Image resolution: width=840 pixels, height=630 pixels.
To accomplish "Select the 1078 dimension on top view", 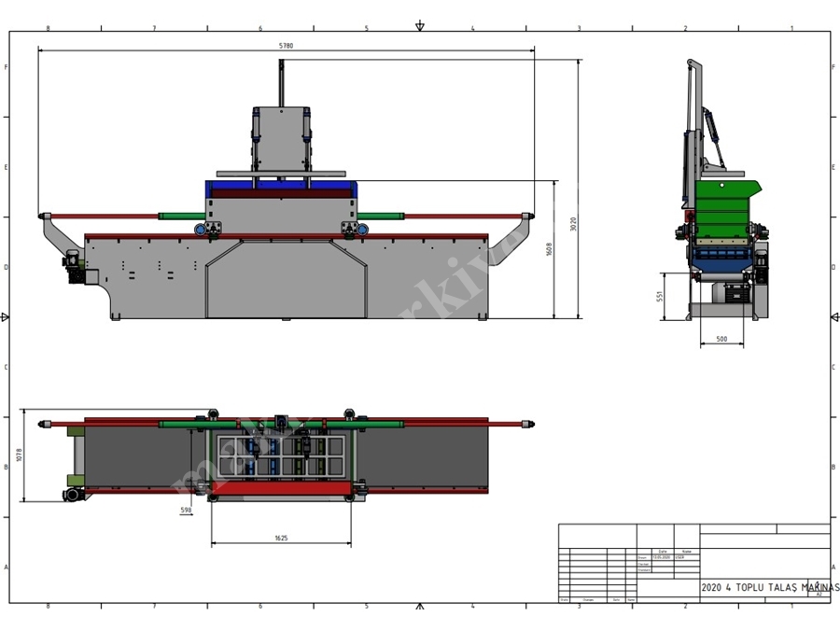I will click(20, 455).
